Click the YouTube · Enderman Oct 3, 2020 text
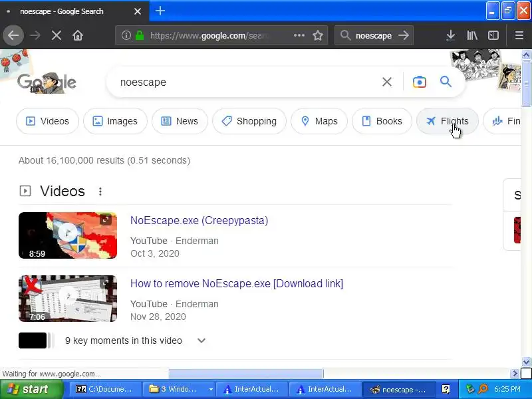532x399 pixels. tap(174, 247)
